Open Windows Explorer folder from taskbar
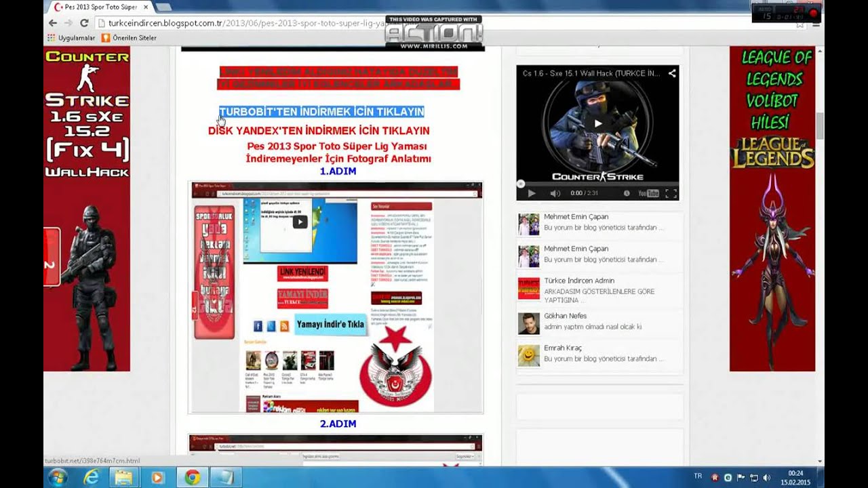 (124, 477)
